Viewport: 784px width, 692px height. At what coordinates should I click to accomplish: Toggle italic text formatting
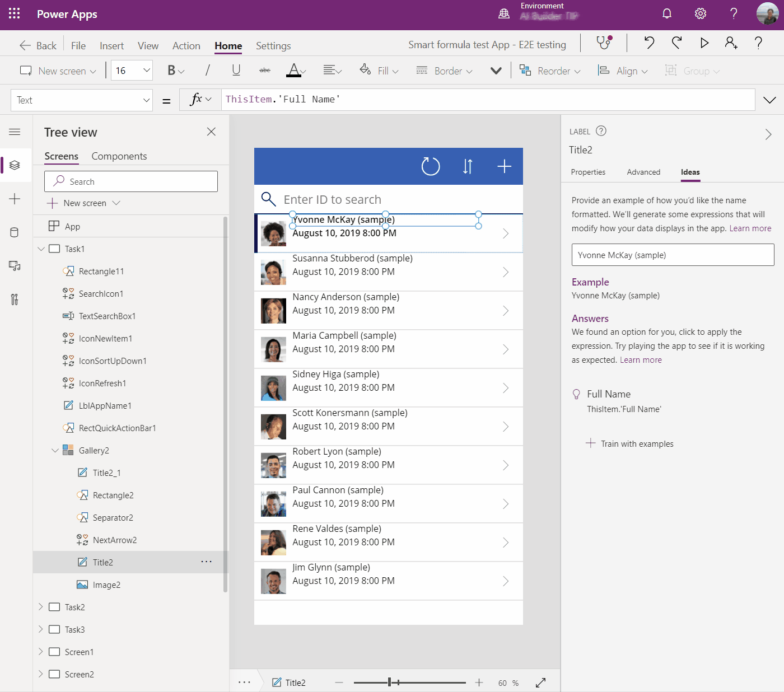[x=207, y=71]
